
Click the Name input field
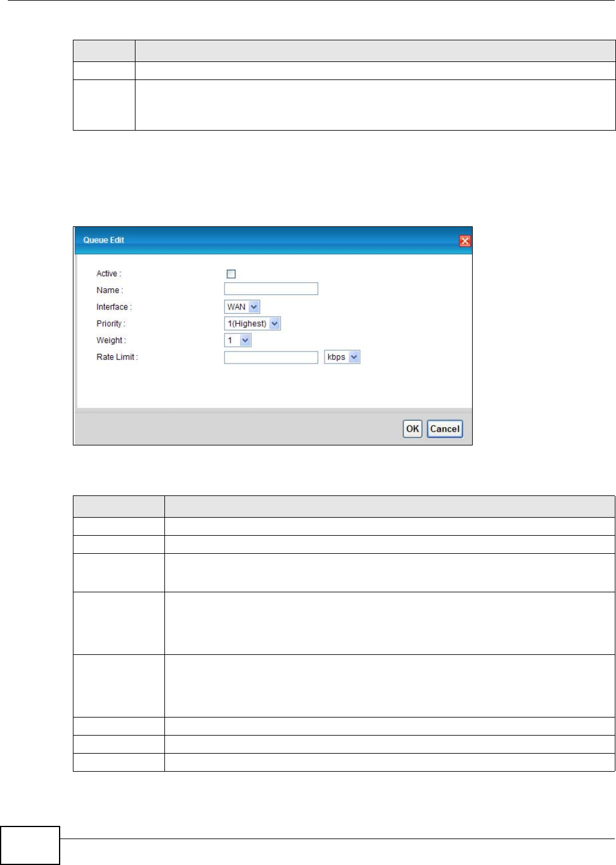click(x=271, y=289)
